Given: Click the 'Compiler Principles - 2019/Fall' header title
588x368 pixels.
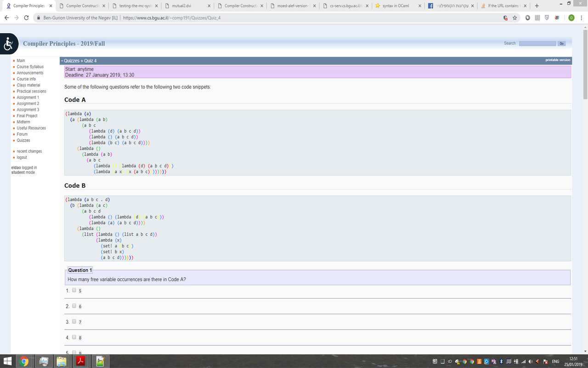Looking at the screenshot, I should [64, 44].
